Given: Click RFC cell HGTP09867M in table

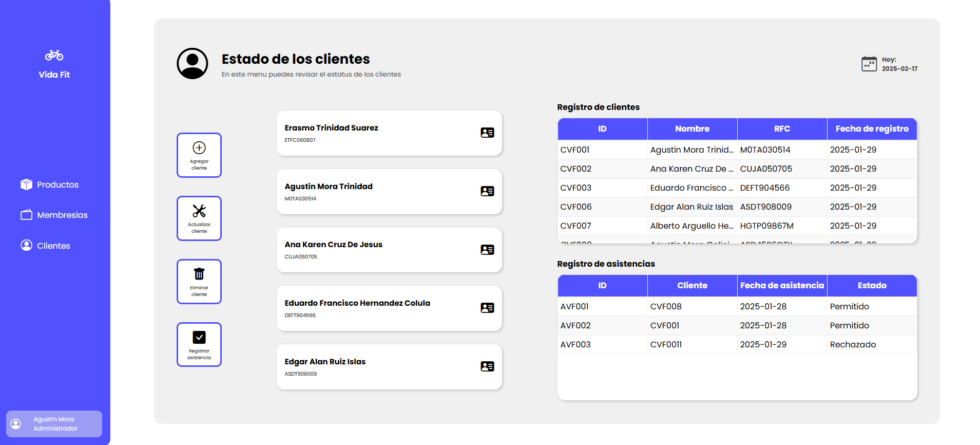Looking at the screenshot, I should point(782,226).
